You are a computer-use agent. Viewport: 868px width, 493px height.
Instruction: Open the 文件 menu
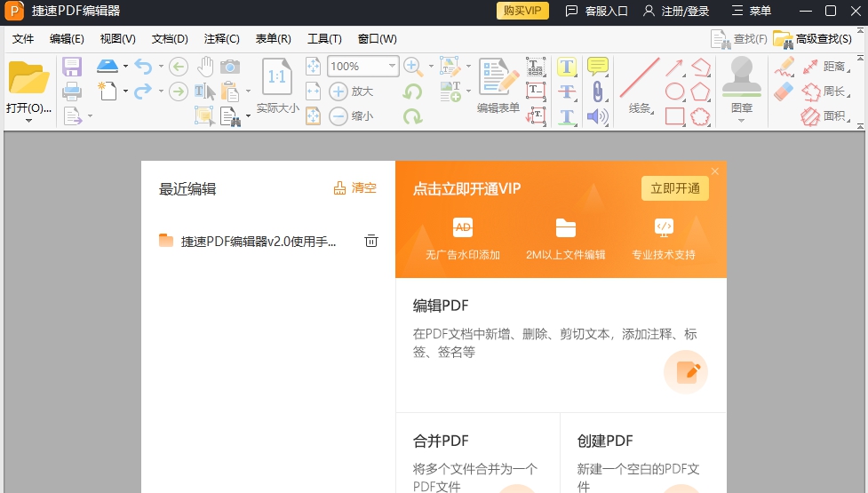pos(23,39)
